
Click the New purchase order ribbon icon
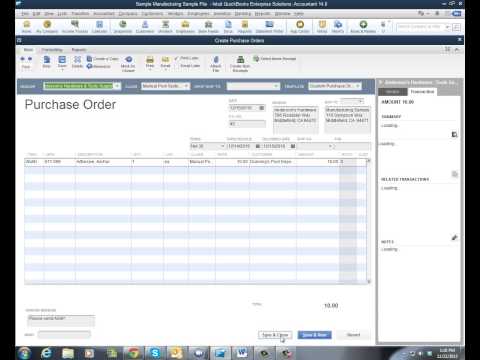click(x=47, y=61)
